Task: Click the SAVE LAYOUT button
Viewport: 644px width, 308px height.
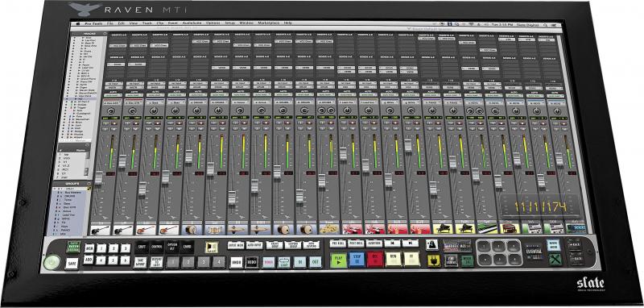Action: coord(140,262)
